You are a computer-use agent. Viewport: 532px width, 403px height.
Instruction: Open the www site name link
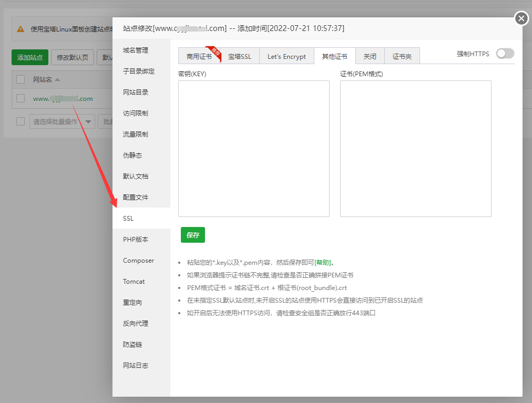pos(63,99)
